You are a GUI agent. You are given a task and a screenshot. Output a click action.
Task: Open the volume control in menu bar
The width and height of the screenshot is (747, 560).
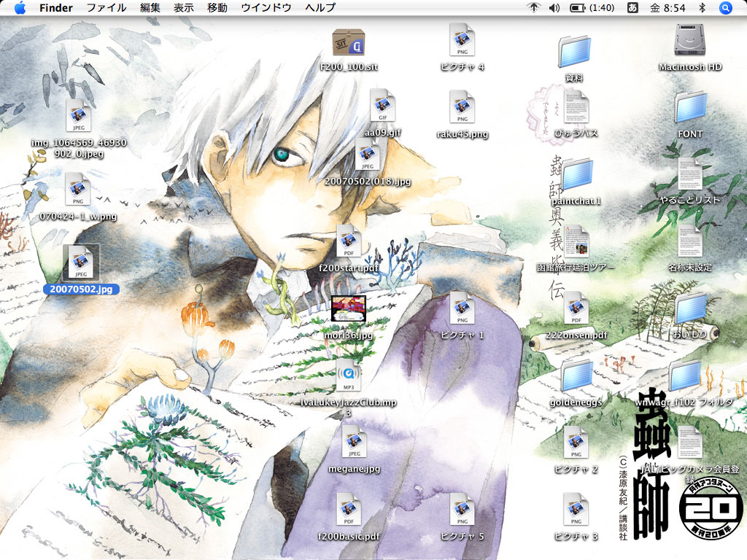554,7
